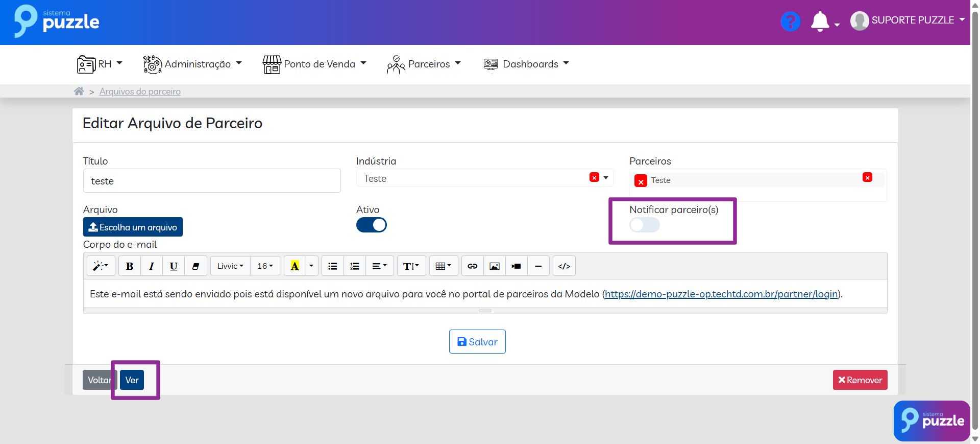
Task: Open the Livvic font family dropdown
Action: [x=230, y=266]
